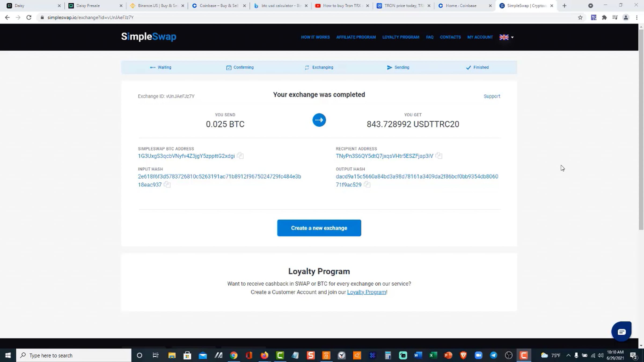644x362 pixels.
Task: Click the blue swap arrow icon
Action: [319, 120]
